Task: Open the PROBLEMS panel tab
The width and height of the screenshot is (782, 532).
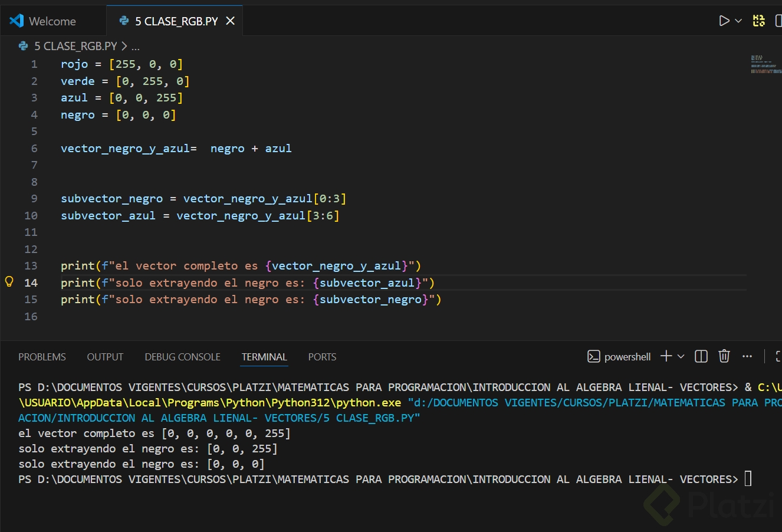Action: click(x=42, y=357)
